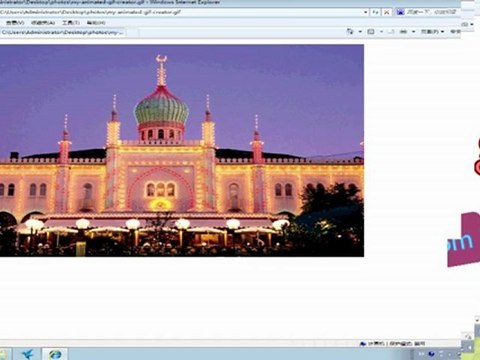Click the Refresh button beside address bar
This screenshot has width=480, height=360.
[x=375, y=12]
